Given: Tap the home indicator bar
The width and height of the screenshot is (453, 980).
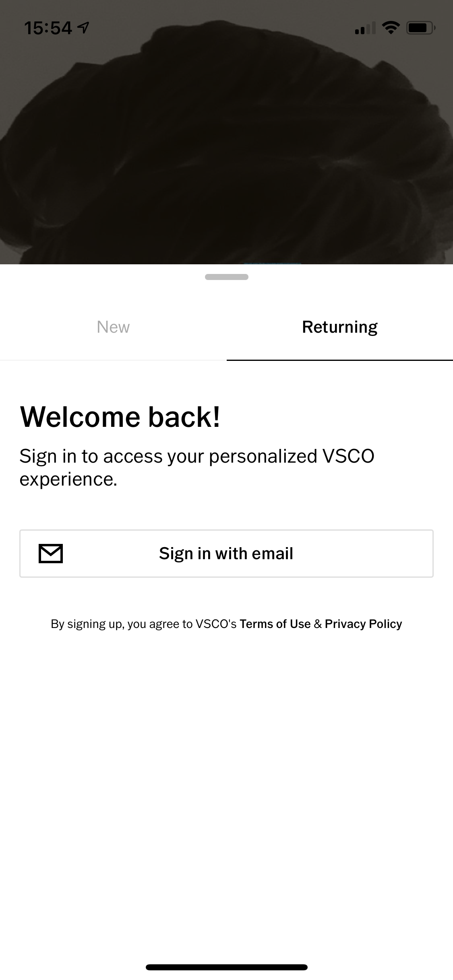Looking at the screenshot, I should click(x=226, y=967).
